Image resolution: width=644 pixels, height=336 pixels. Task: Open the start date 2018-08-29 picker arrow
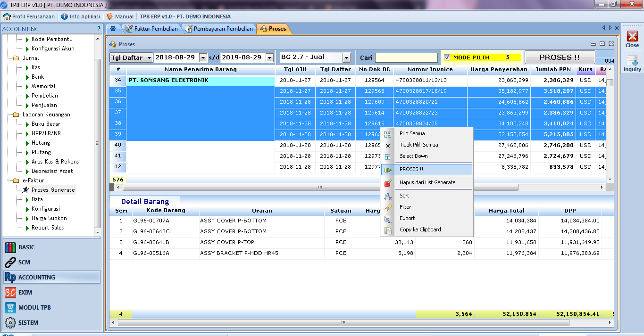[203, 58]
